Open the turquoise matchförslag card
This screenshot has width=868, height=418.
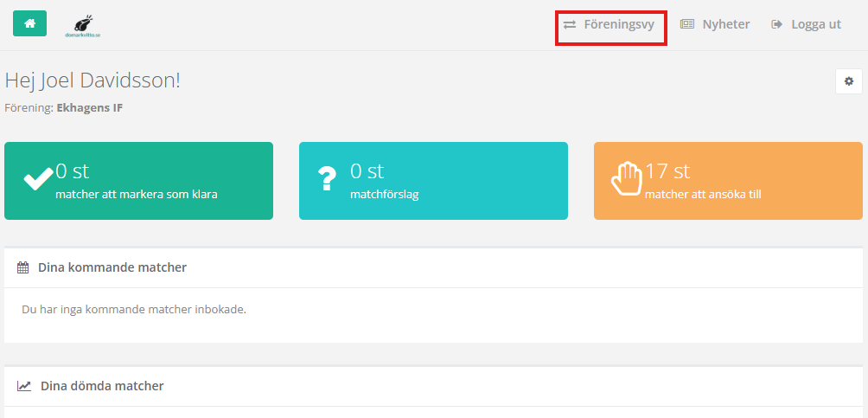click(433, 181)
